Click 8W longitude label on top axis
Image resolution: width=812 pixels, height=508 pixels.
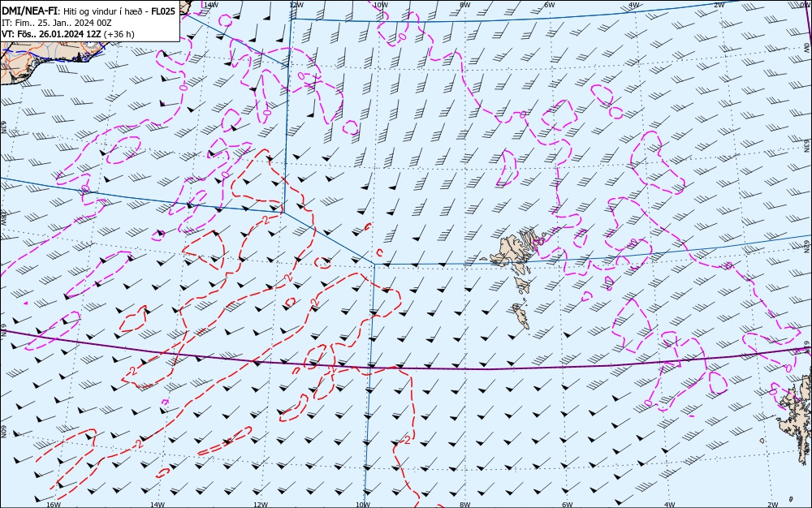[x=465, y=4]
